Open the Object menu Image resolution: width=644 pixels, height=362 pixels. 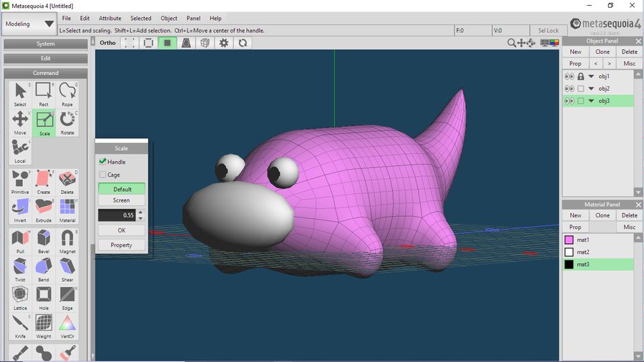pyautogui.click(x=169, y=18)
